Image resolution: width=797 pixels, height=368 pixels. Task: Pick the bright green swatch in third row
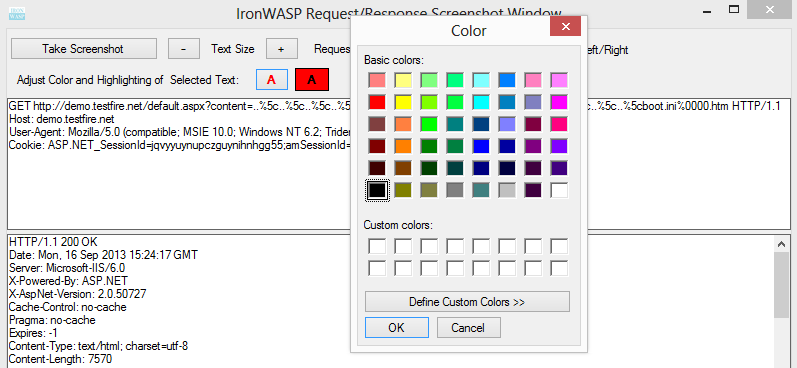(x=429, y=124)
